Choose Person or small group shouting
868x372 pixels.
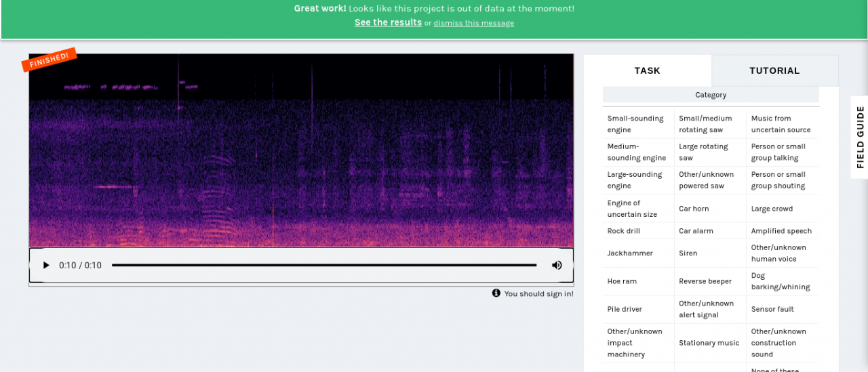pos(783,180)
